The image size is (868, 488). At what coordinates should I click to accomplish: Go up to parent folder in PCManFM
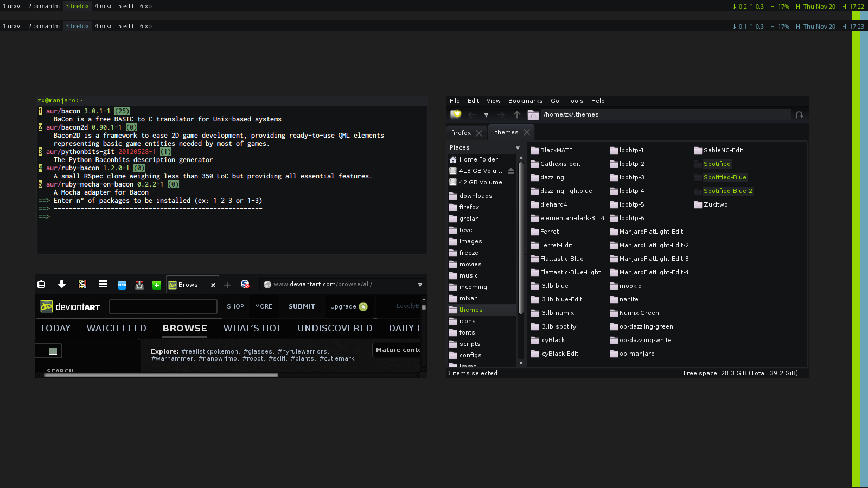pos(517,115)
